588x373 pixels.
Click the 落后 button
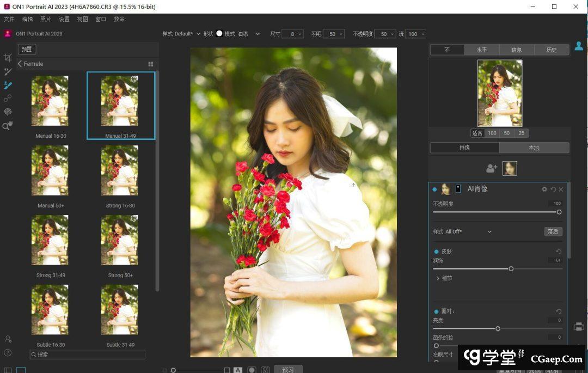click(553, 231)
